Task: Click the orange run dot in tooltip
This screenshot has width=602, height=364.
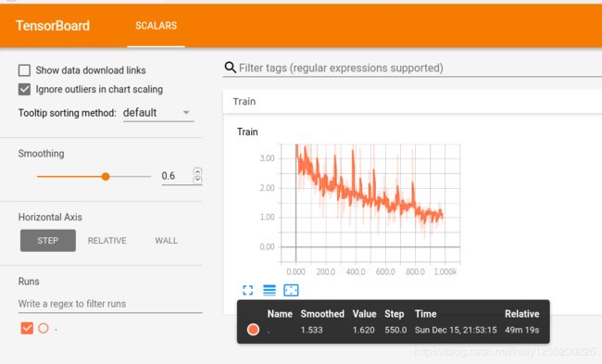Action: [253, 330]
